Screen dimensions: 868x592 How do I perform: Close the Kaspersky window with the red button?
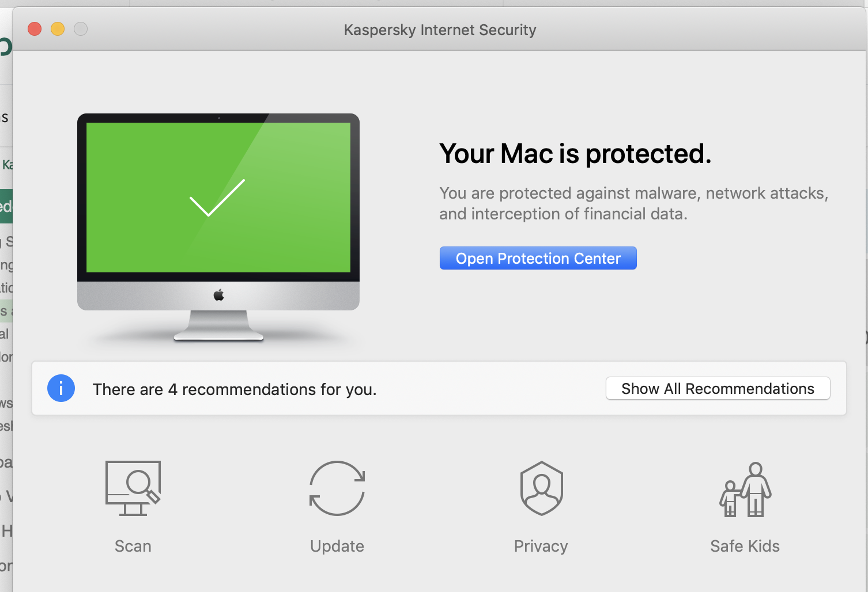(x=35, y=29)
